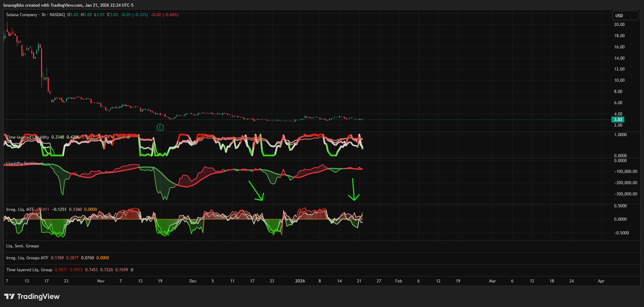The image size is (644, 307).
Task: Click the 3h interval in chart title
Action: [x=43, y=15]
